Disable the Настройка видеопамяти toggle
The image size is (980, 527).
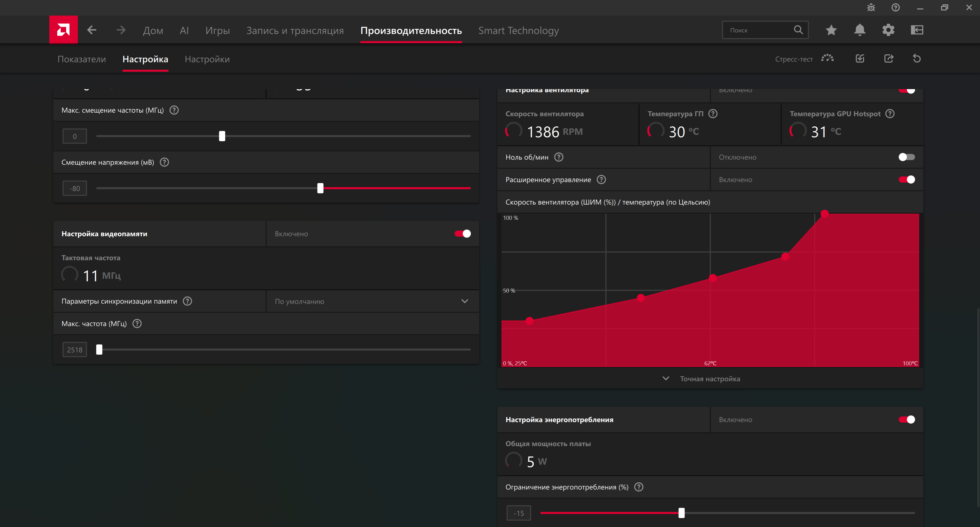pyautogui.click(x=463, y=234)
